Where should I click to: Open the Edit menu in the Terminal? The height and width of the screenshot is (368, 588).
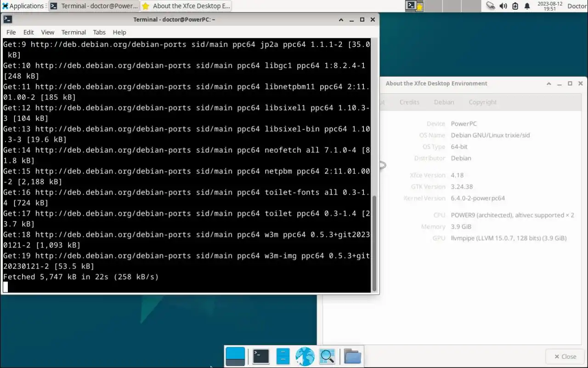point(28,32)
